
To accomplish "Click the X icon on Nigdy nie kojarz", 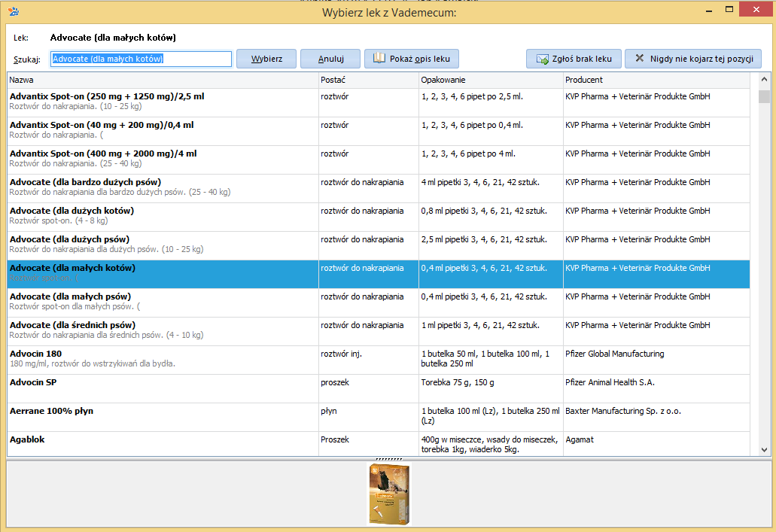I will coord(640,58).
